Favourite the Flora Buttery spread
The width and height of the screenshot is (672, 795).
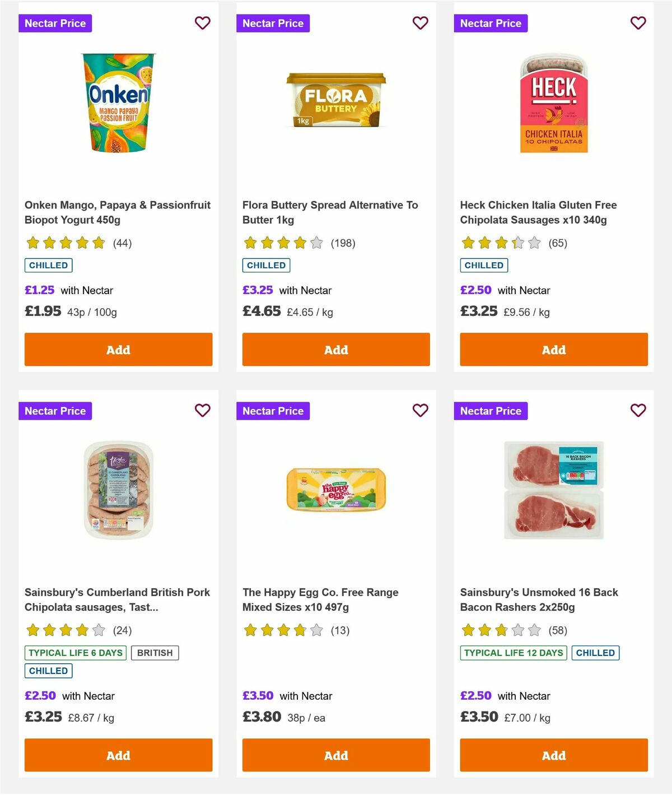point(420,23)
